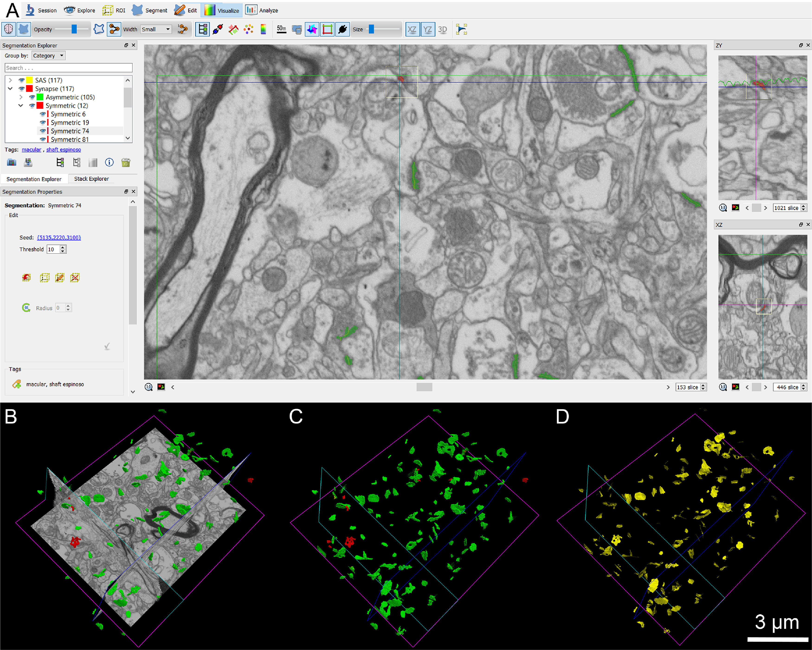Switch to the Stack Explorer tab
812x650 pixels.
tap(91, 179)
